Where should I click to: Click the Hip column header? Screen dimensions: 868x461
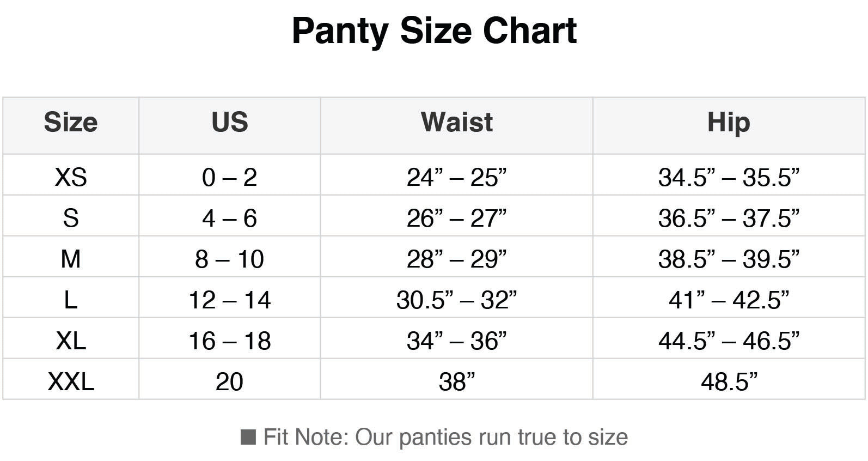(728, 122)
